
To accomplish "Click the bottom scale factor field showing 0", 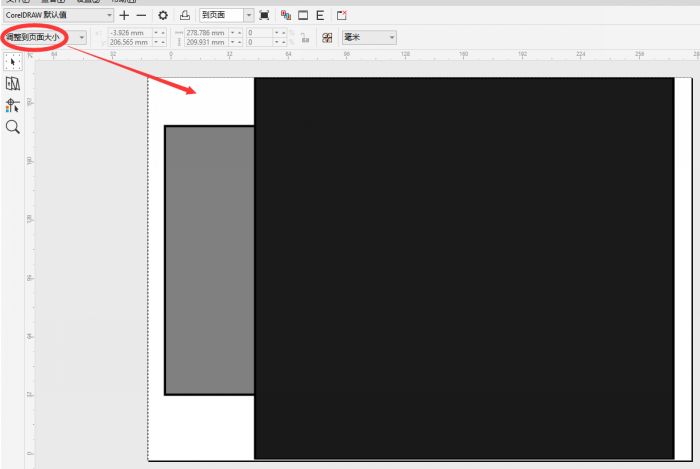I will pos(259,42).
